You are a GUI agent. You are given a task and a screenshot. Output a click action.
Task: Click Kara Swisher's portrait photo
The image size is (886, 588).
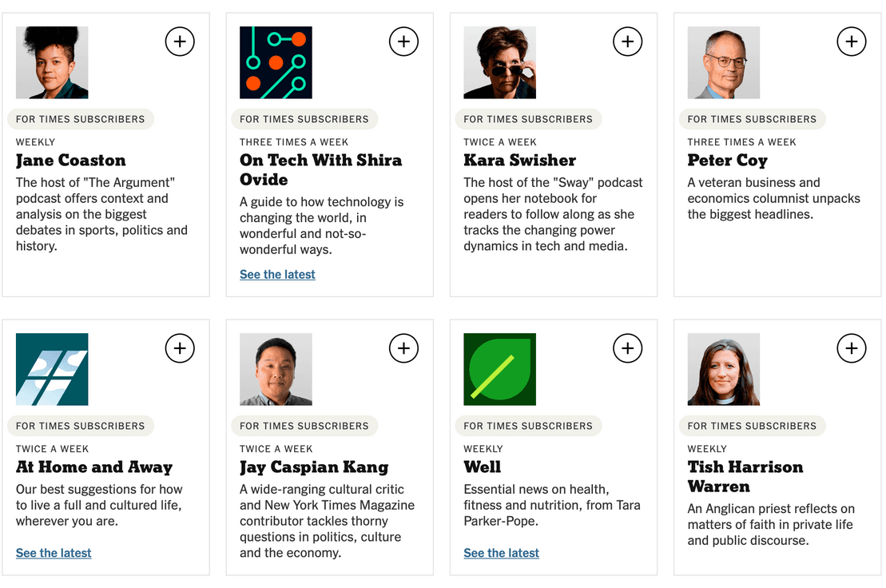499,62
